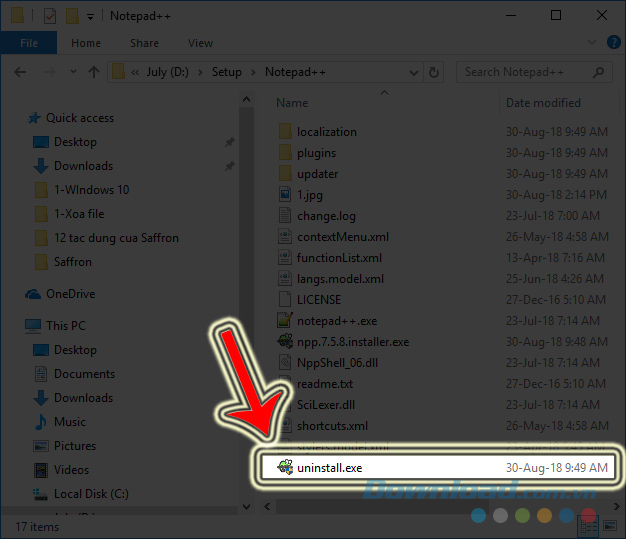This screenshot has height=539, width=626.
Task: Select the langs.model.xml file icon
Action: [285, 278]
